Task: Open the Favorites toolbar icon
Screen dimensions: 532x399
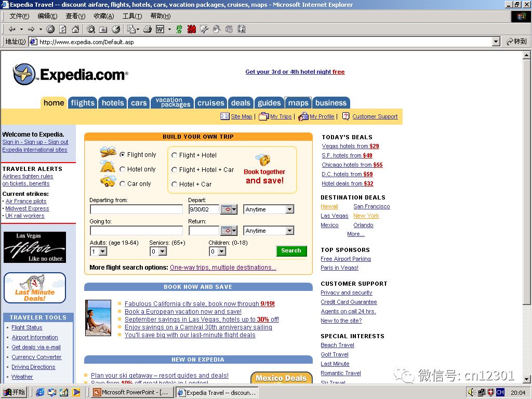Action: 103,30
